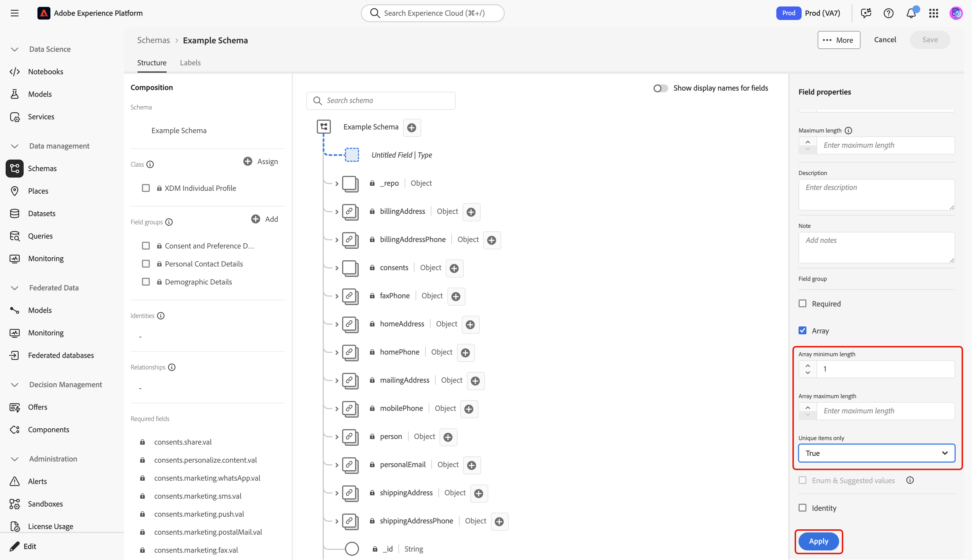Click the More button
This screenshot has width=972, height=560.
coord(839,40)
